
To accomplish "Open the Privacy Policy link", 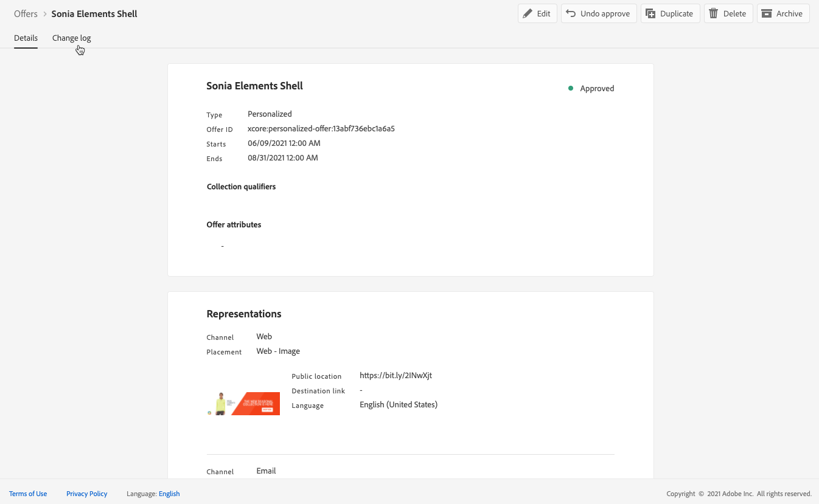I will pyautogui.click(x=86, y=494).
